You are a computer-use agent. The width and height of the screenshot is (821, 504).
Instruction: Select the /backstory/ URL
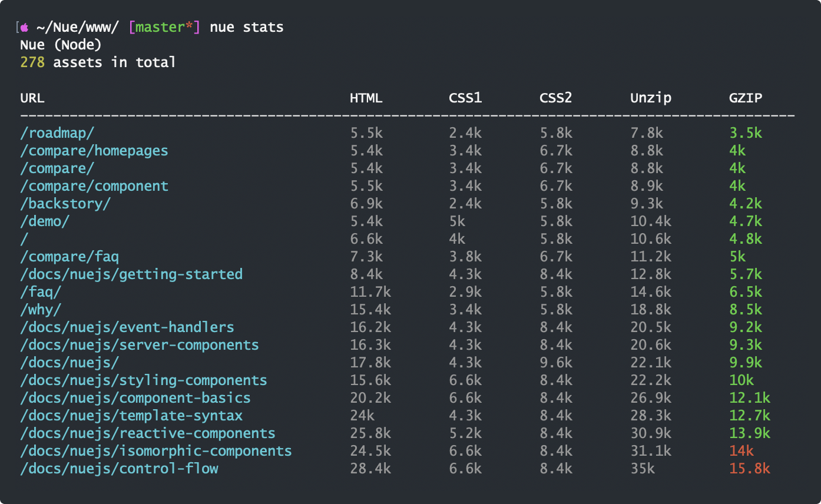[x=65, y=204]
